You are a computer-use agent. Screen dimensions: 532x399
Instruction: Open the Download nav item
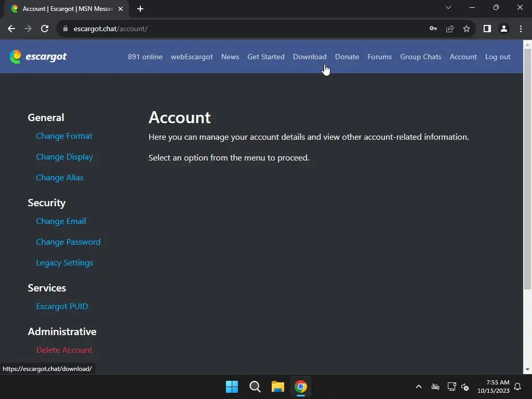pos(310,57)
